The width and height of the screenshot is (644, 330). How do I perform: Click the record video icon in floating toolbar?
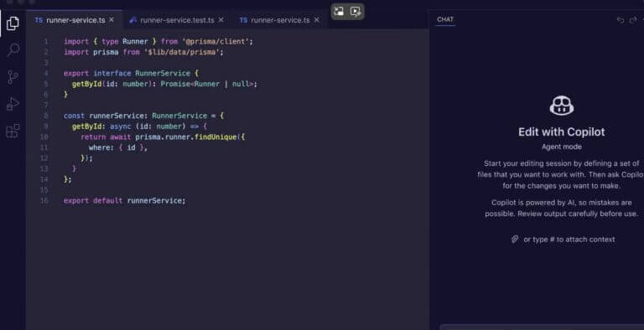[x=356, y=12]
